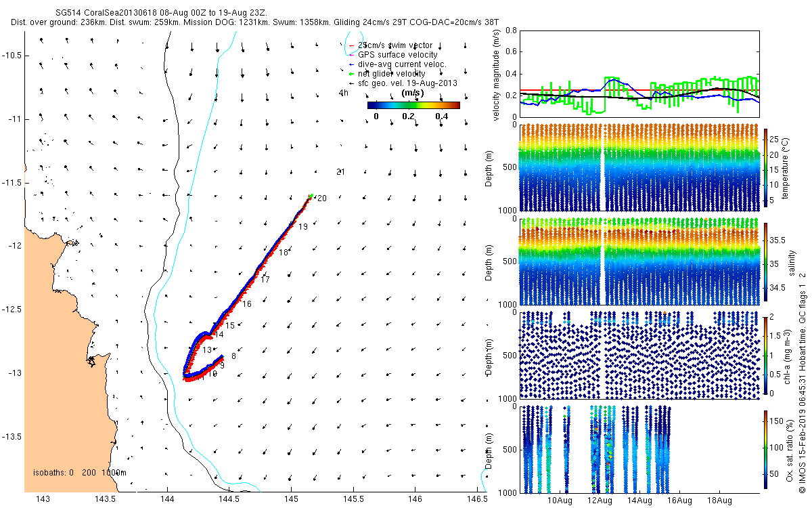
Task: Click the '10Aug' date tick on the time axis
Action: [560, 501]
